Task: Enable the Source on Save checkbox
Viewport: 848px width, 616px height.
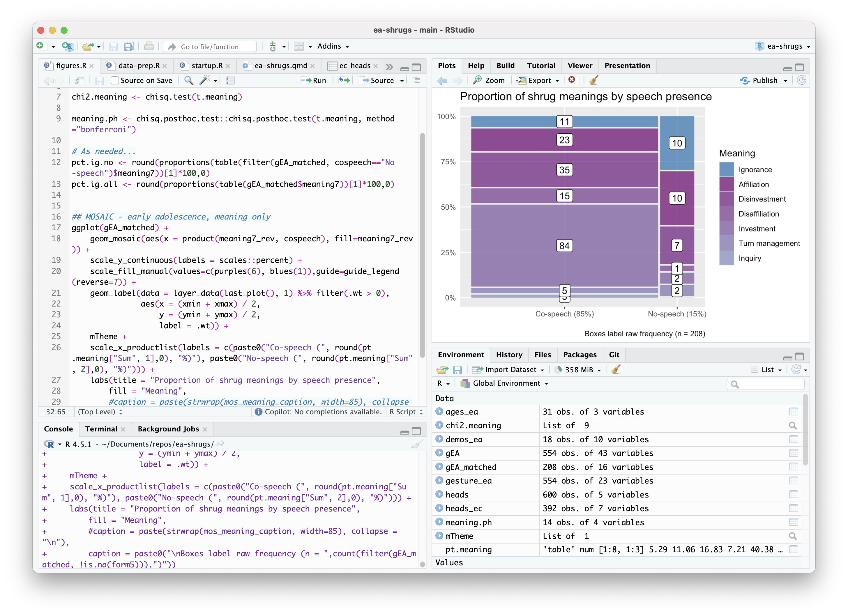Action: coord(115,80)
